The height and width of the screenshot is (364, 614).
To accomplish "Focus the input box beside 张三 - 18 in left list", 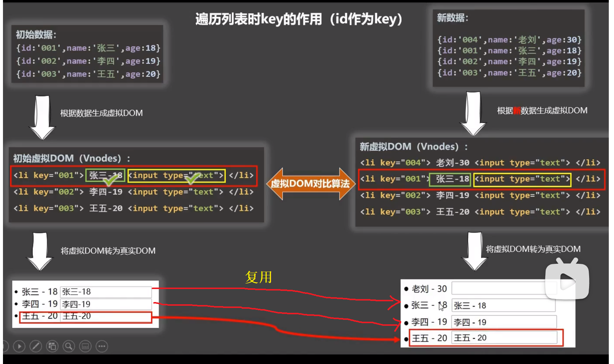I will [106, 292].
